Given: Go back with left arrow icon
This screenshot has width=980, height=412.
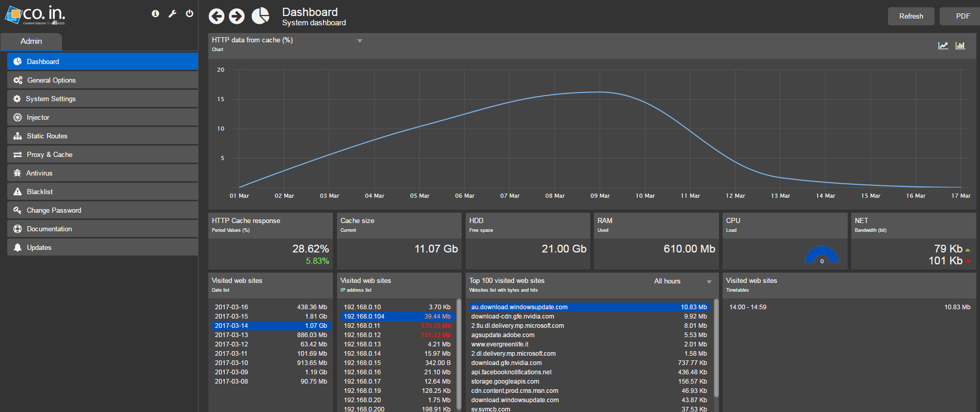Looking at the screenshot, I should pyautogui.click(x=217, y=17).
